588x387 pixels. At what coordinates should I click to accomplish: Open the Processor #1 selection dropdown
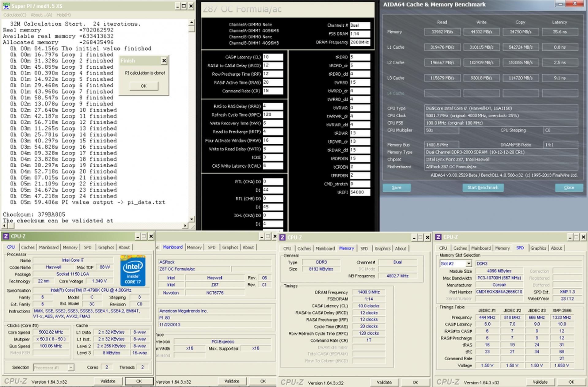(71, 367)
